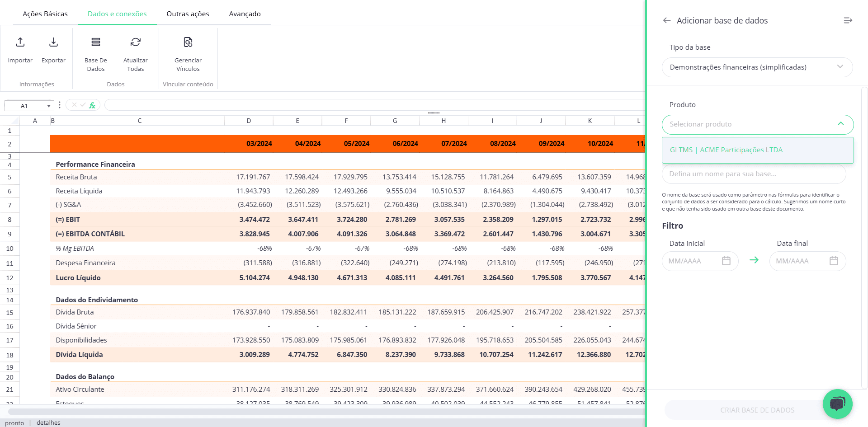868x427 pixels.
Task: Open the chat support bubble
Action: click(837, 404)
